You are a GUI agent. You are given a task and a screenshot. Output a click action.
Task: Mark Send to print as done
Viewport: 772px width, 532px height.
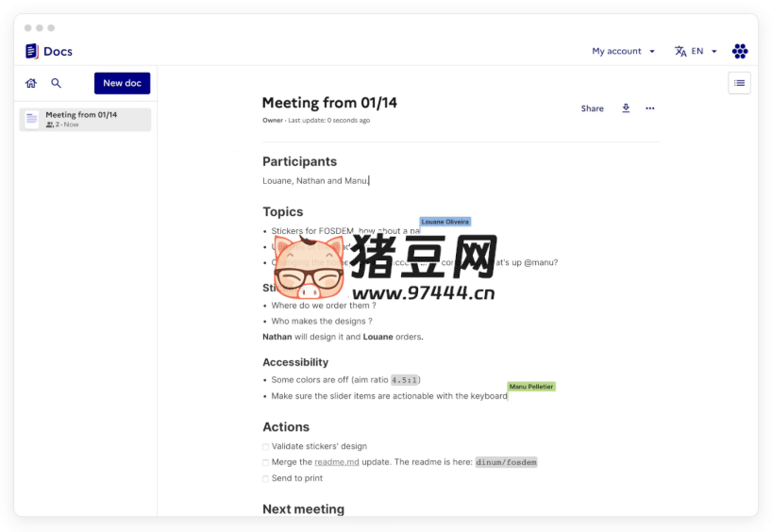click(x=266, y=479)
